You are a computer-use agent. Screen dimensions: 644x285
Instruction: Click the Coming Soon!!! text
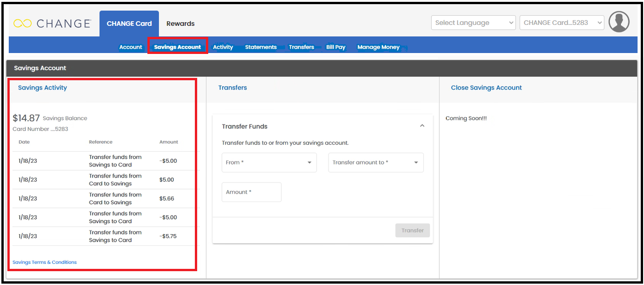[466, 119]
